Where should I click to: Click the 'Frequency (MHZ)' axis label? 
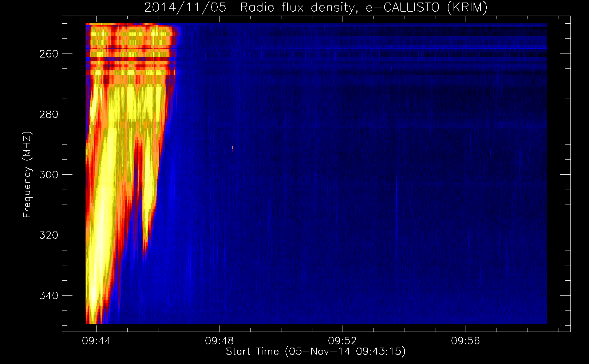[27, 174]
